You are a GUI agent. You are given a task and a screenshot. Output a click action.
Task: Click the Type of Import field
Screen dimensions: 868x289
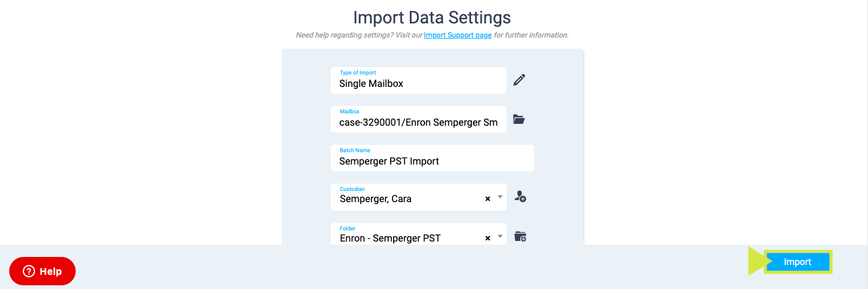pos(418,80)
